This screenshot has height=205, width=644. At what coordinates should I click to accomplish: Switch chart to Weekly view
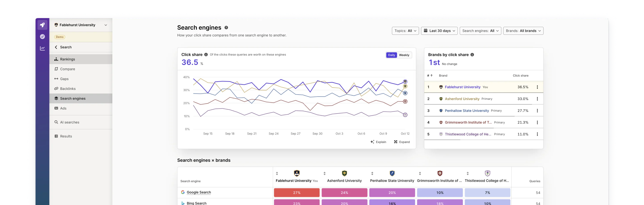coord(404,55)
